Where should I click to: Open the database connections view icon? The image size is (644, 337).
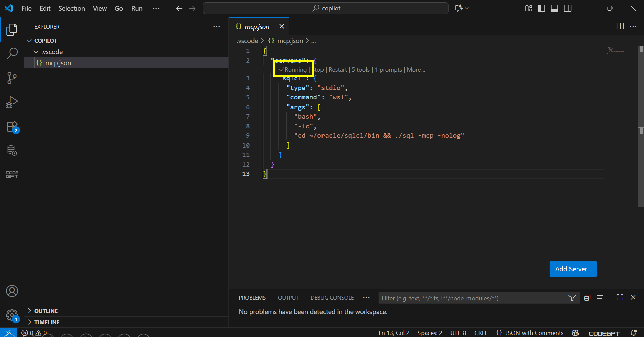[12, 151]
